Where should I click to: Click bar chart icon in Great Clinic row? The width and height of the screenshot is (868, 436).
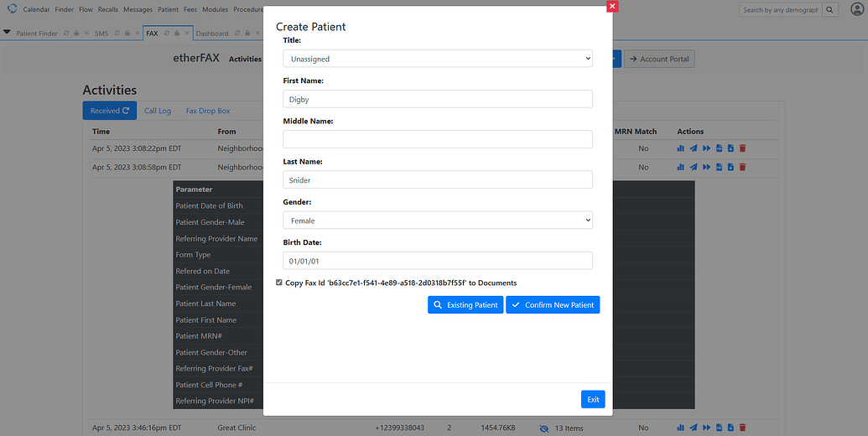click(680, 427)
